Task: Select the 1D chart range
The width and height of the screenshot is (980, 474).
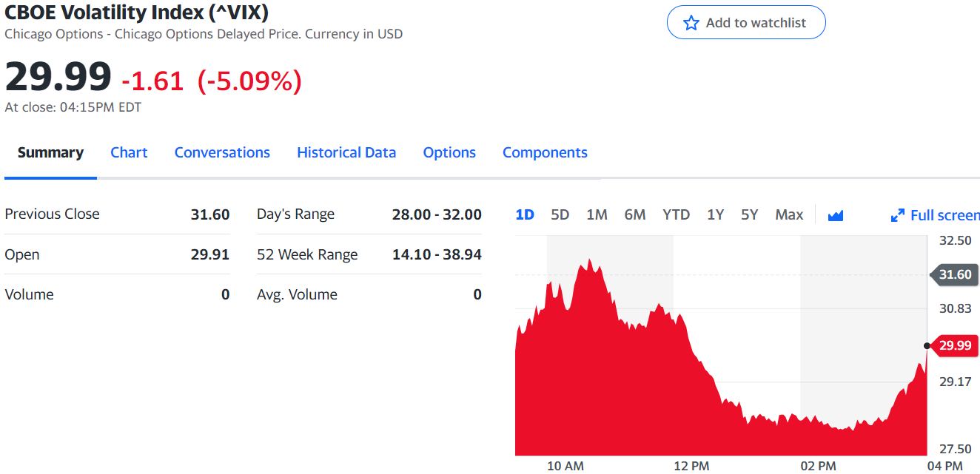Action: coord(525,214)
